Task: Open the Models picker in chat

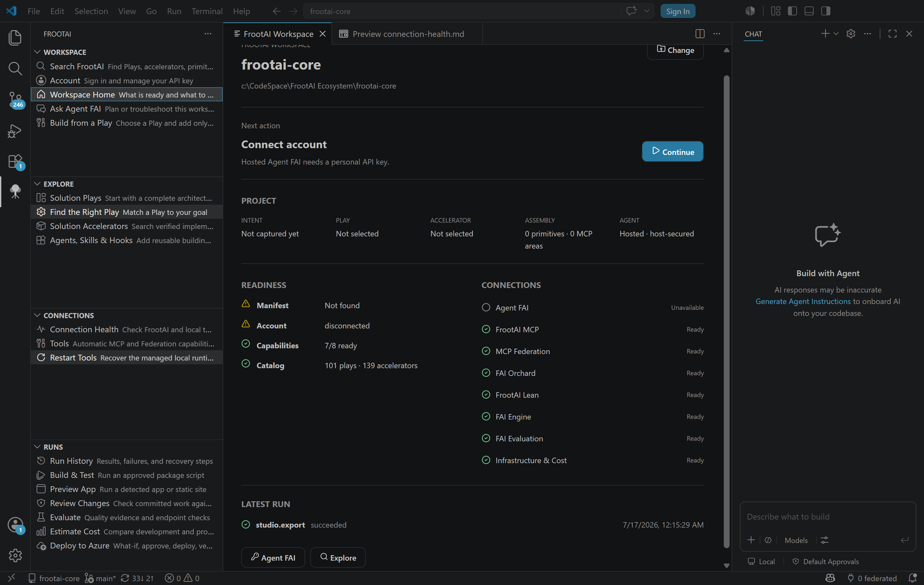Action: [796, 540]
